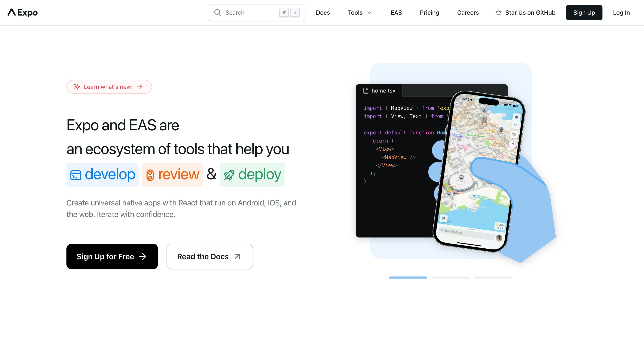
Task: Click the sparkle icon in the announcement pill
Action: coord(77,87)
